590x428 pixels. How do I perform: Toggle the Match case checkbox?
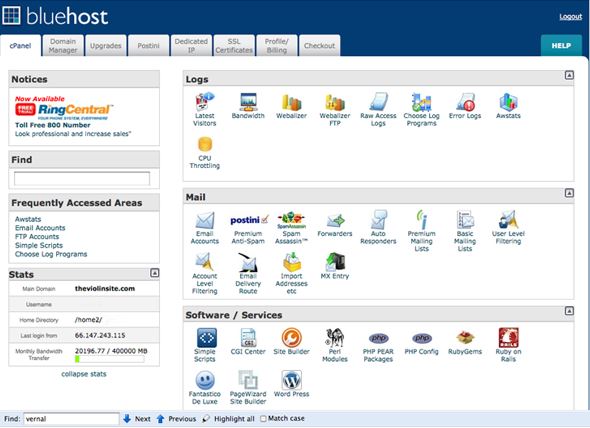263,419
